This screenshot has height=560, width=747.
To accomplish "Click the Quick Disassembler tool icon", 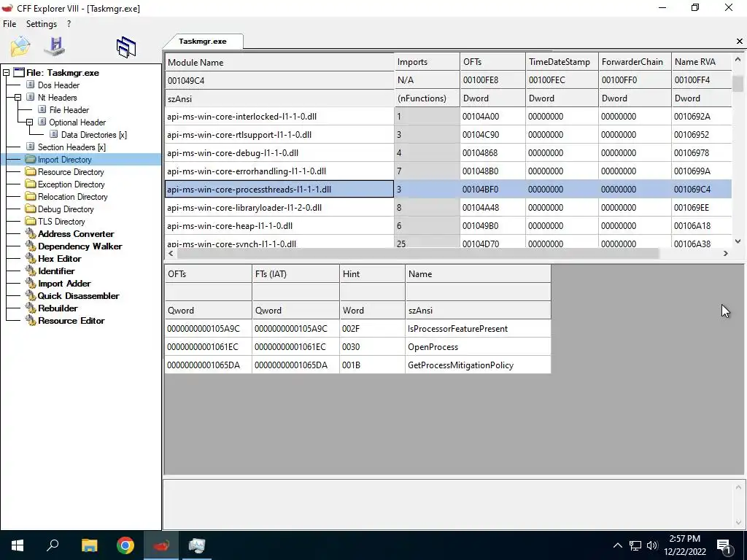I will click(x=31, y=295).
